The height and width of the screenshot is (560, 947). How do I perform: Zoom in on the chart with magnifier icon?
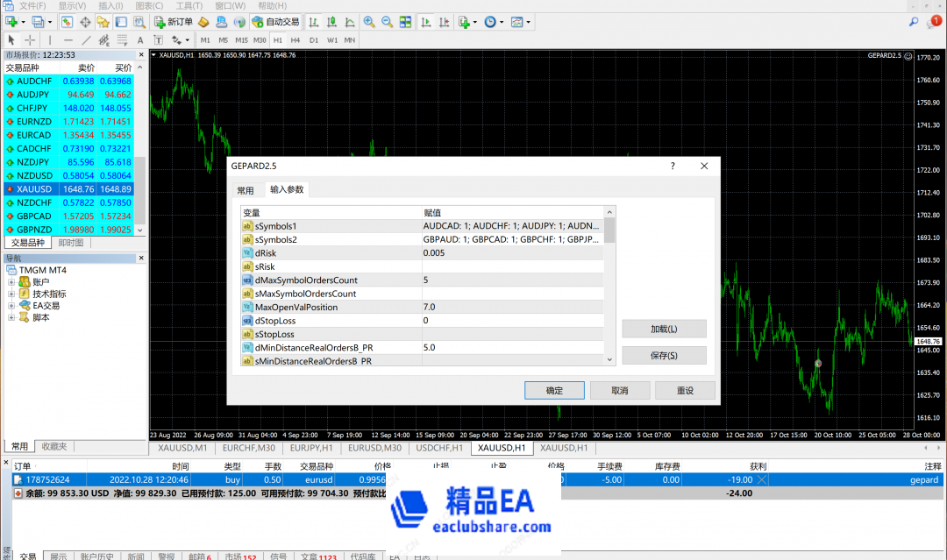point(368,22)
